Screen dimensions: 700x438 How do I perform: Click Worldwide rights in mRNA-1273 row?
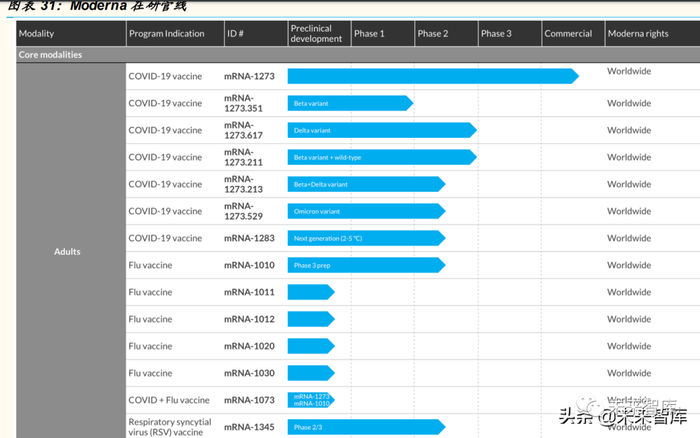(x=629, y=71)
